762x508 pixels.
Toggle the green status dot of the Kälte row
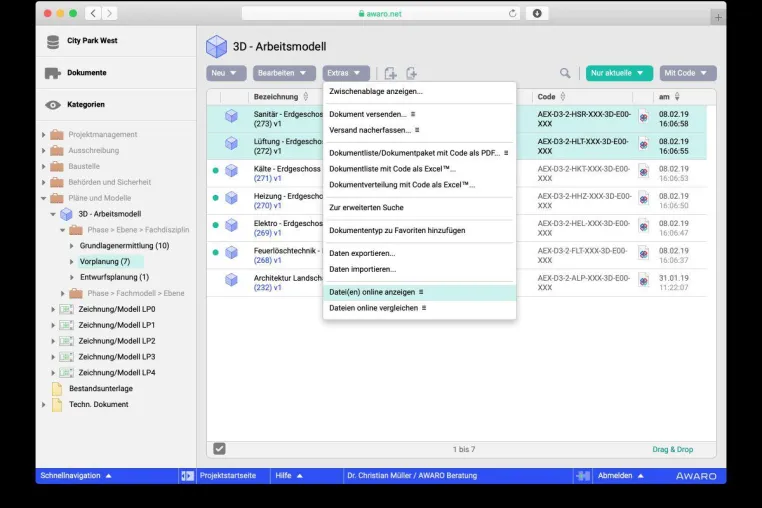[215, 171]
